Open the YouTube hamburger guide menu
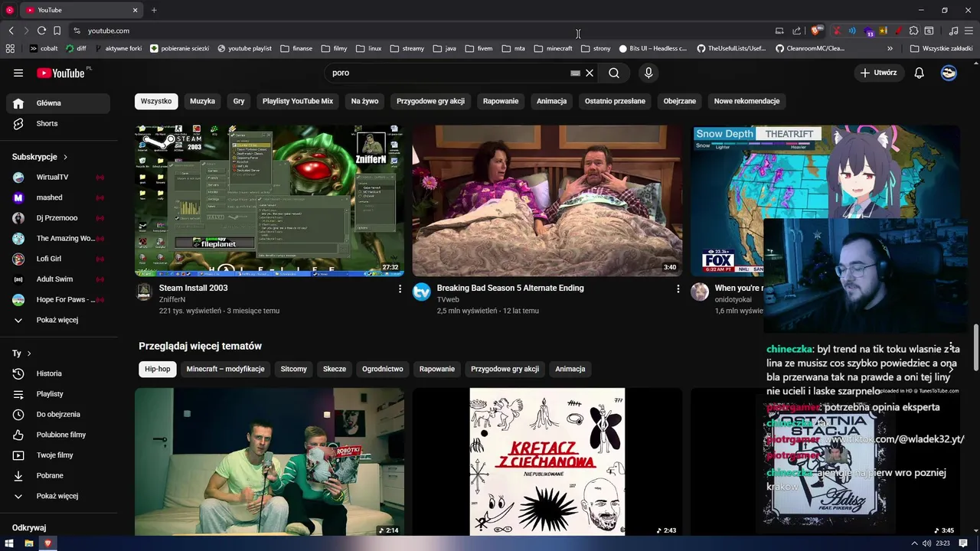Viewport: 980px width, 551px height. point(18,73)
